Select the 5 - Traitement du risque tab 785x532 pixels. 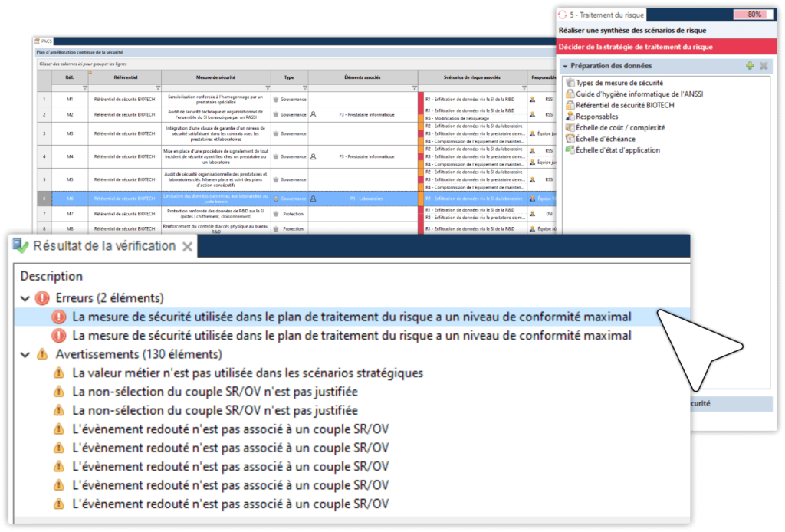(x=606, y=14)
